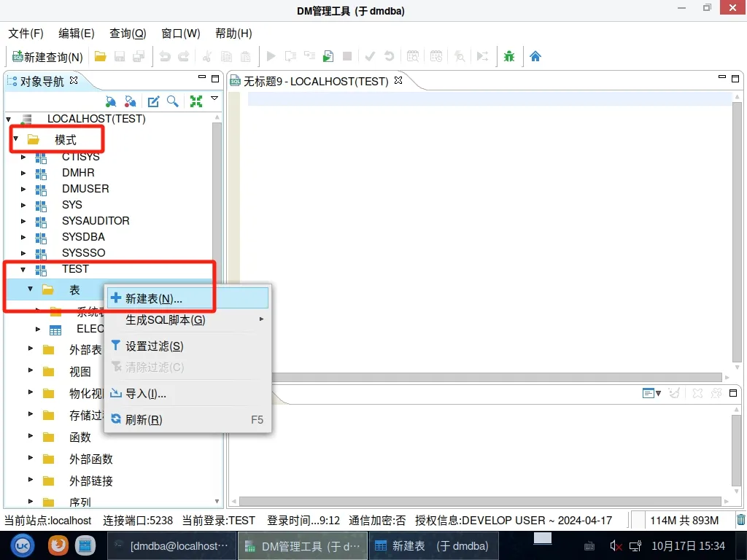Close the 无标题9 - LOCALHOST(TEST) editor tab

coord(398,81)
